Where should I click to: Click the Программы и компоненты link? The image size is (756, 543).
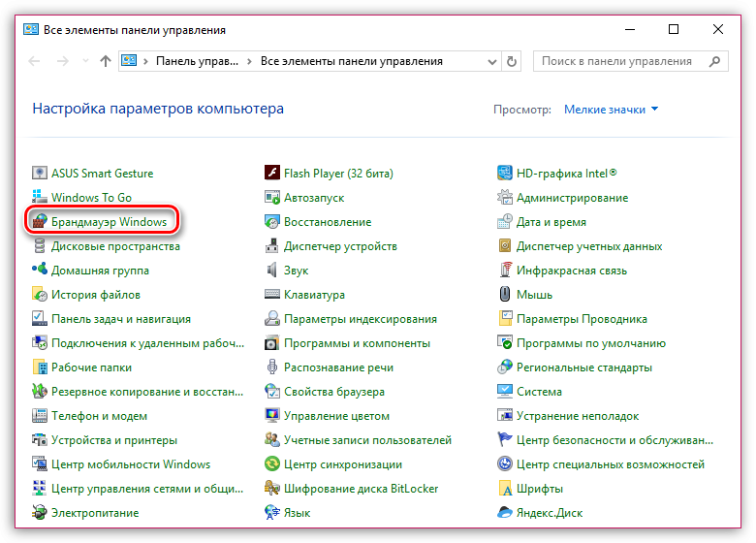(357, 343)
